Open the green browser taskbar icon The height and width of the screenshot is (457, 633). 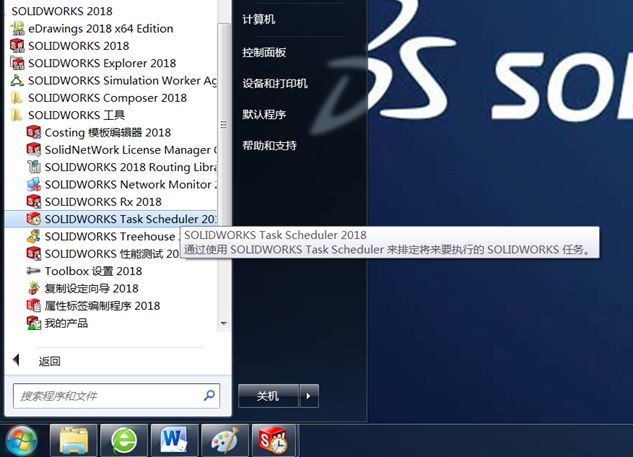pyautogui.click(x=124, y=440)
